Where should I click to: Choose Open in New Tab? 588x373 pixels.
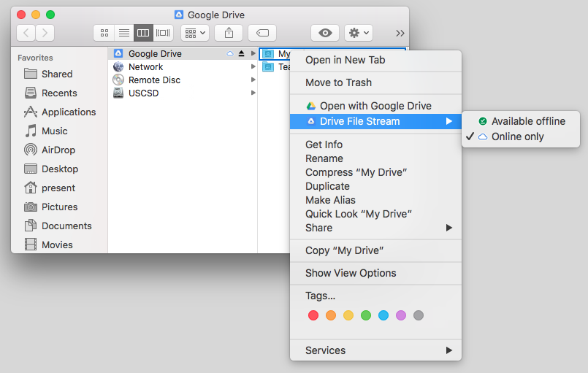coord(375,60)
